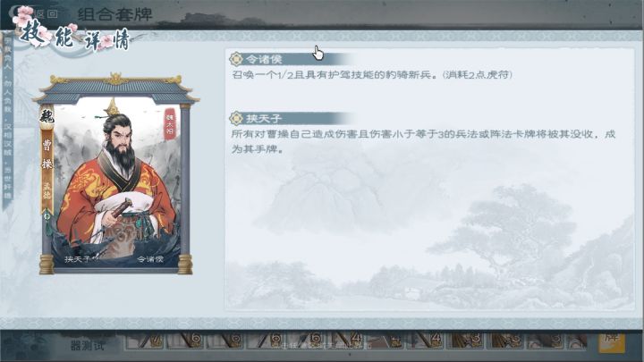Click the 器测试 deck name label
The image size is (644, 362).
tap(88, 346)
